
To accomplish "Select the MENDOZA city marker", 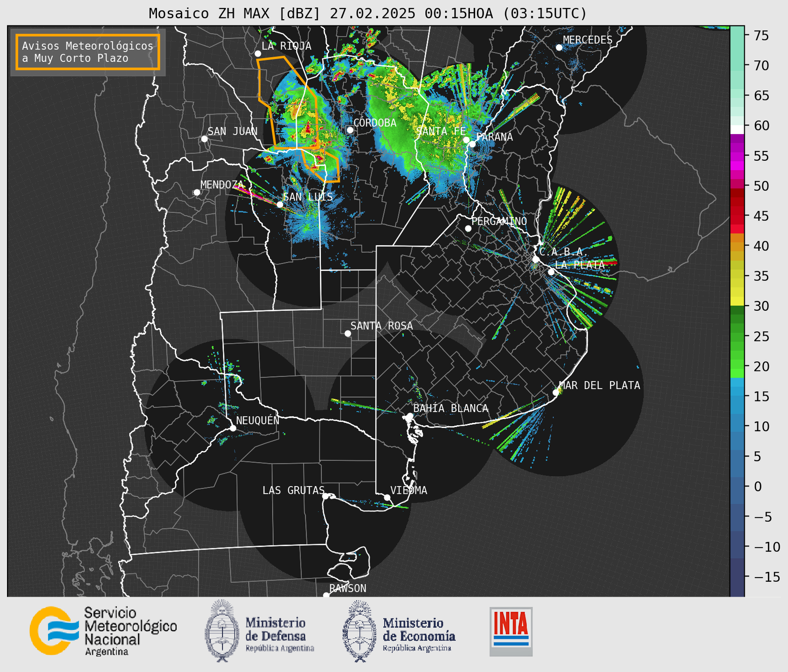I will (197, 193).
